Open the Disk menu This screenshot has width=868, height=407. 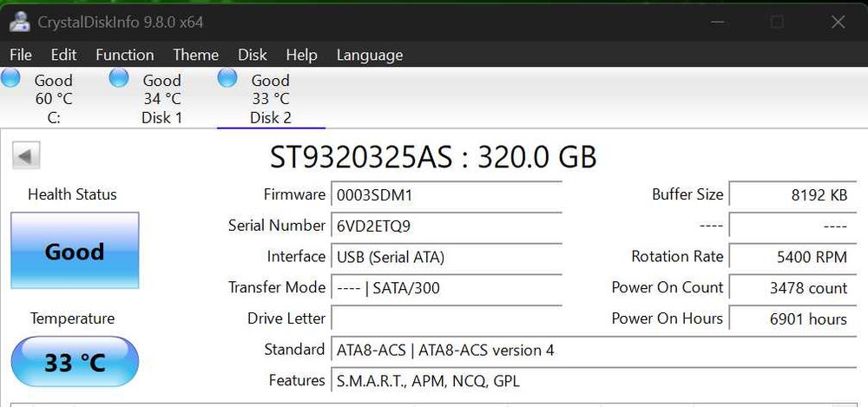pos(253,55)
